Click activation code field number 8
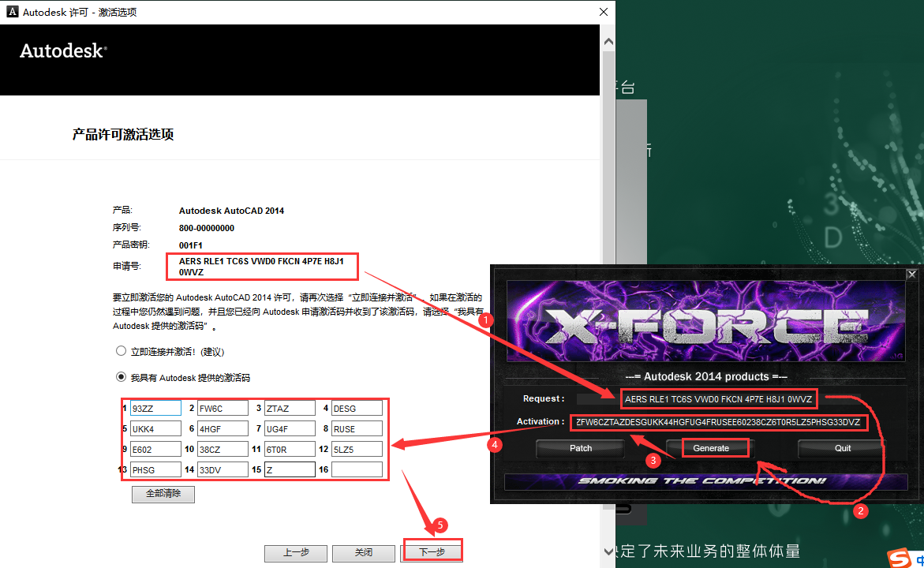The image size is (924, 568). coord(357,429)
